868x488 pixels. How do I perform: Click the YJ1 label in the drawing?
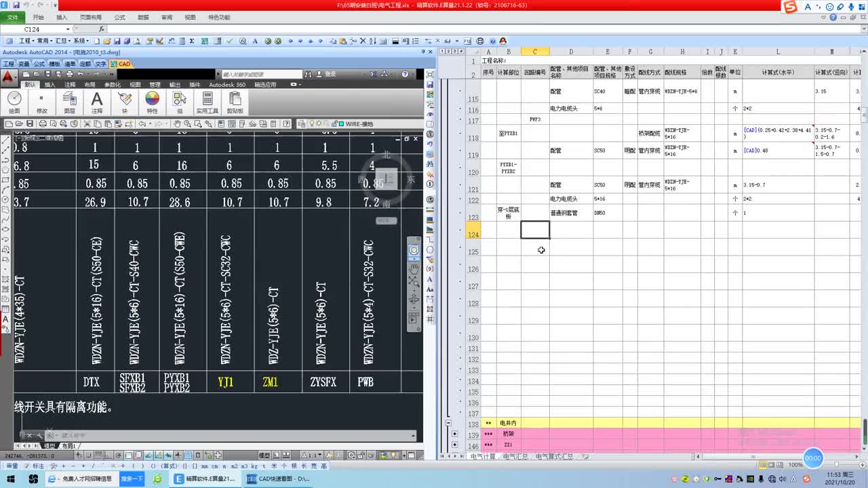(226, 382)
